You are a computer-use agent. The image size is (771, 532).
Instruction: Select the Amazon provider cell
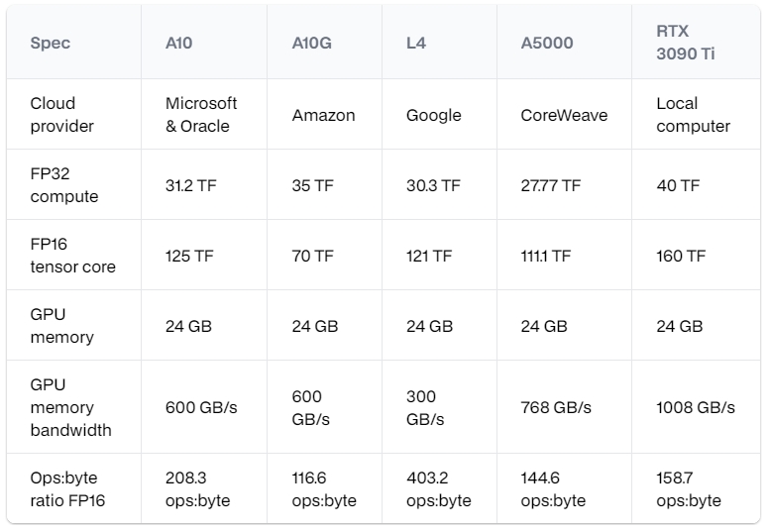[x=323, y=115]
